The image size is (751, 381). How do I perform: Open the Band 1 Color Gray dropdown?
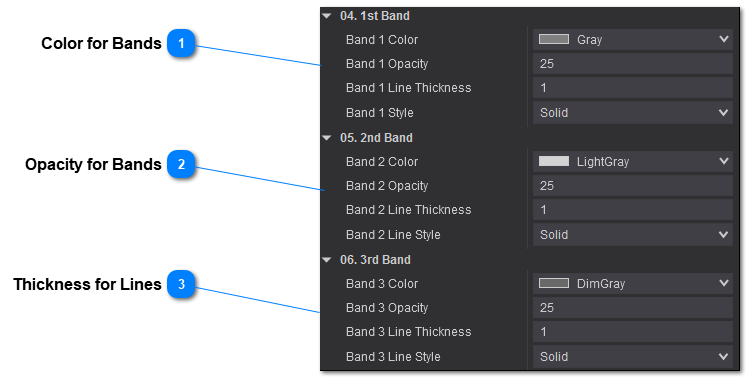633,39
